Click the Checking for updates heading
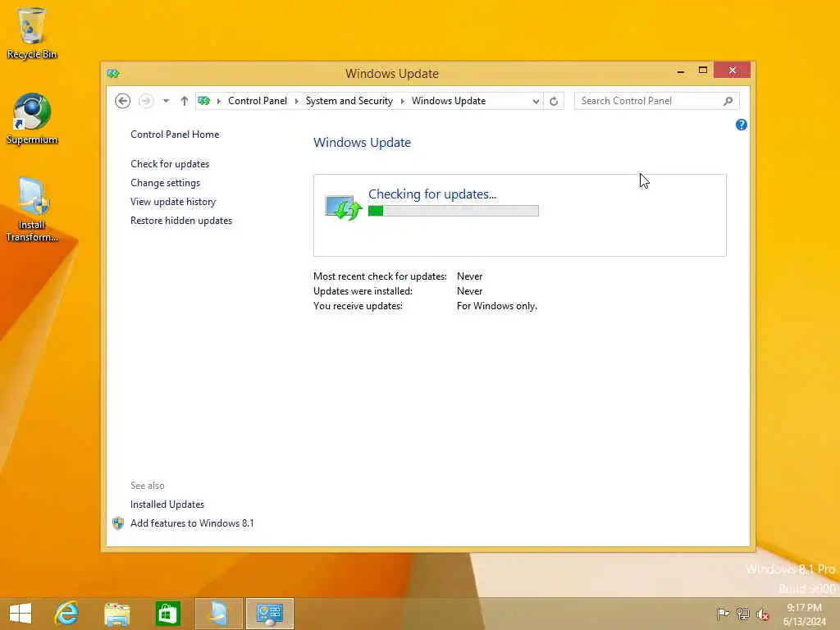 click(x=432, y=194)
